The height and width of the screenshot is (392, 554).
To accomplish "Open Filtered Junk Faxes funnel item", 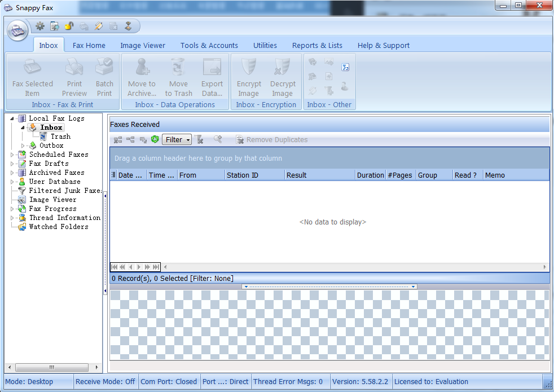I will coord(22,191).
